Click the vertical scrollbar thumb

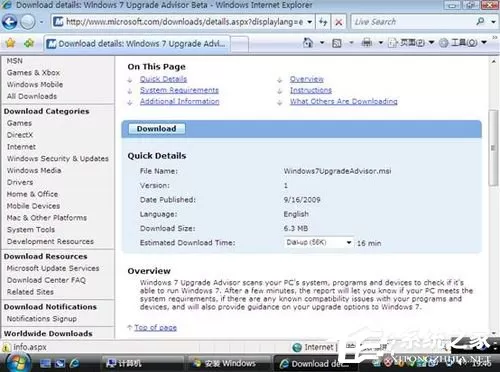493,148
